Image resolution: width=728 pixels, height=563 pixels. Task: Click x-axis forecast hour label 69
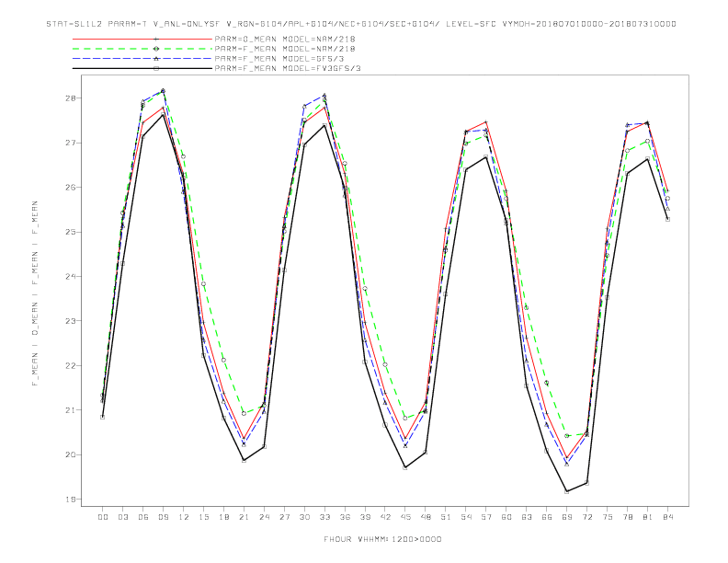click(567, 517)
